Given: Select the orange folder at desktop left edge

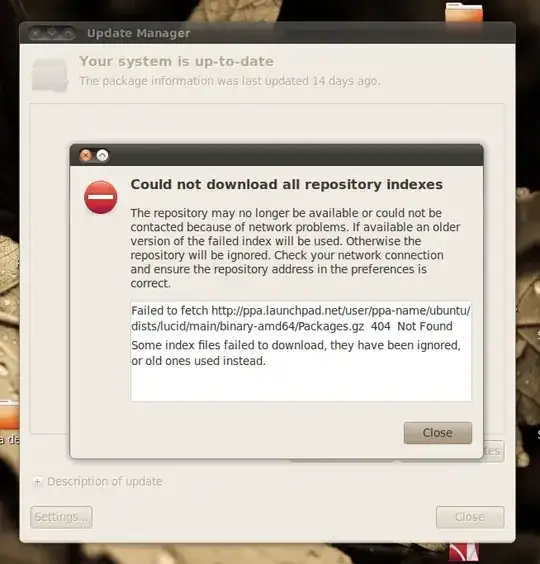Looking at the screenshot, I should coord(9,414).
